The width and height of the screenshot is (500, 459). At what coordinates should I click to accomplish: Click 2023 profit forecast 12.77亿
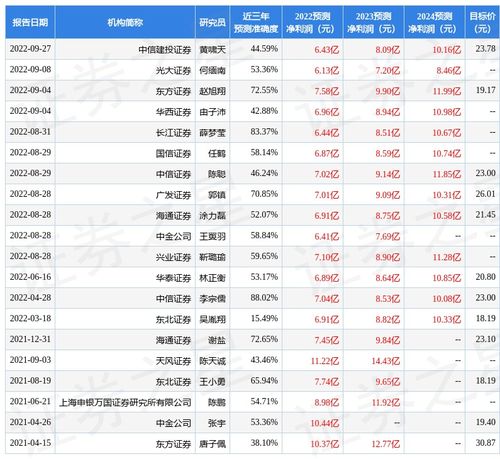coord(386,444)
